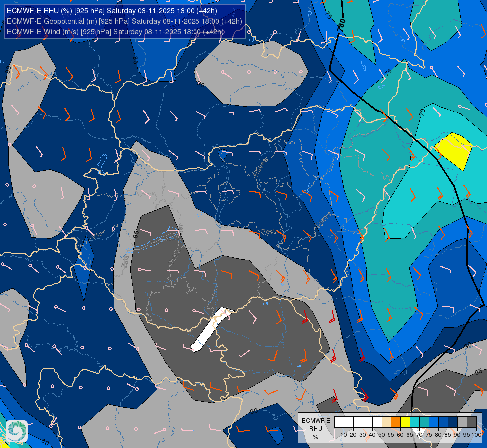Pick the beige 50-55 legend swatch
Image resolution: width=487 pixels, height=448 pixels.
387,422
